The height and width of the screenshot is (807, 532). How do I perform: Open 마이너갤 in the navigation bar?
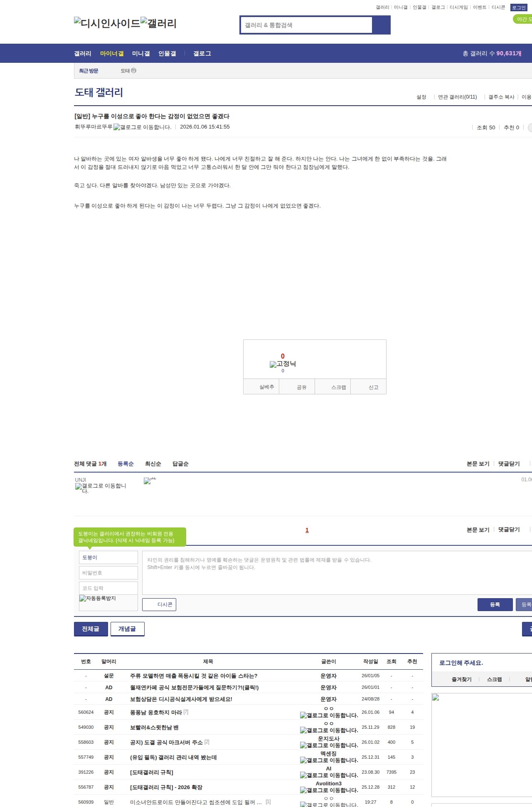(x=112, y=53)
